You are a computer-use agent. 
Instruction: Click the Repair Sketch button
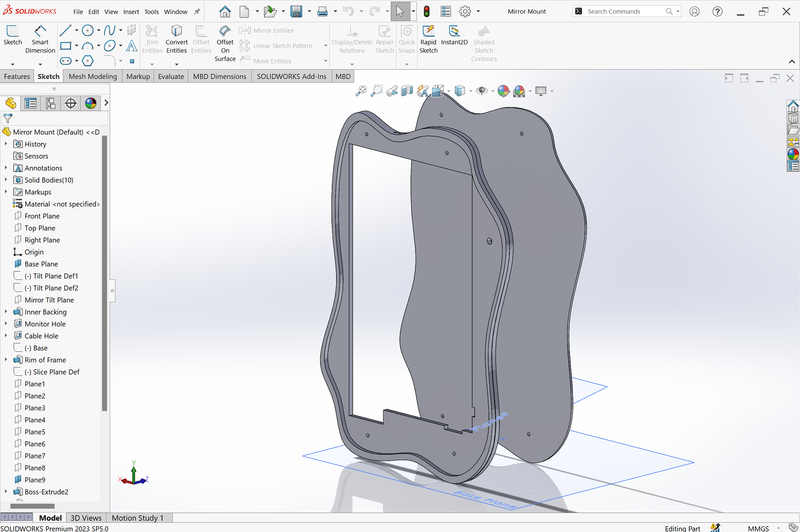[385, 40]
